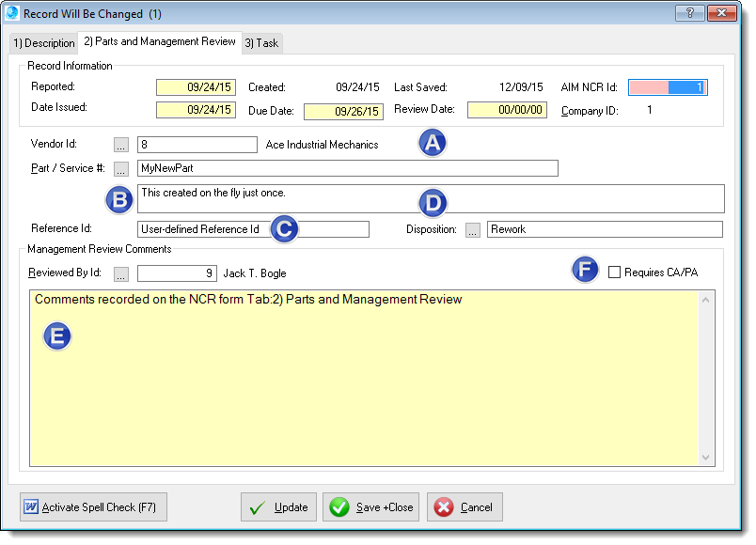This screenshot has width=756, height=545.
Task: Click the Due Date field
Action: [343, 111]
